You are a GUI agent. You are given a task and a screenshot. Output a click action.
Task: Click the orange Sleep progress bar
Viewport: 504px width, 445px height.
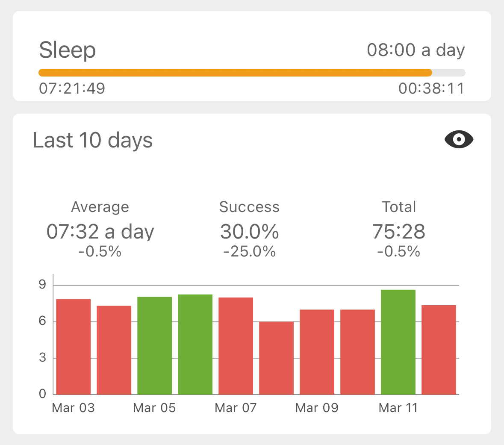coord(235,73)
